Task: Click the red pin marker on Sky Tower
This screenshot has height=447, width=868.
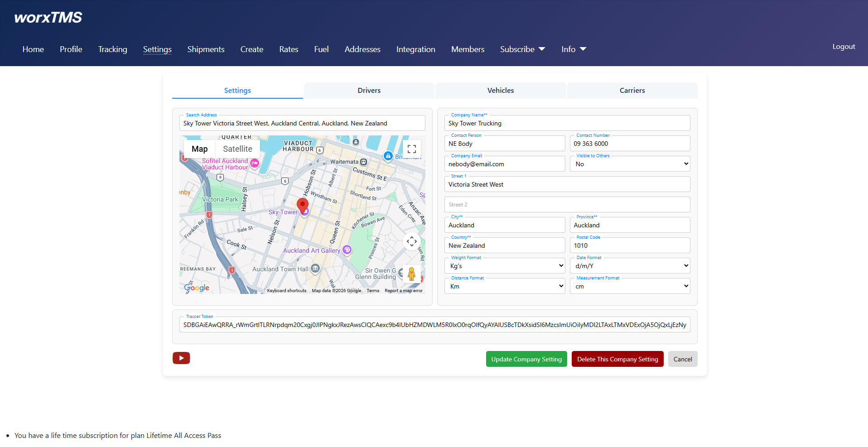Action: (302, 205)
